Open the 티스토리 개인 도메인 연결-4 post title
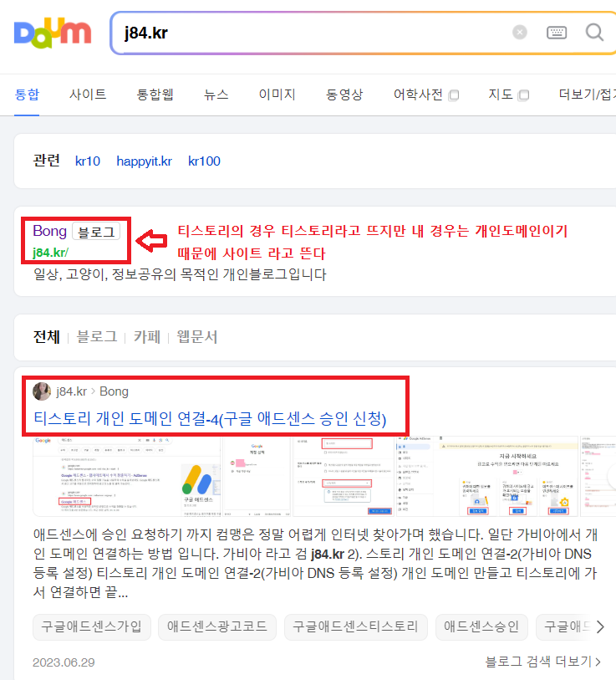This screenshot has width=616, height=680. (210, 418)
